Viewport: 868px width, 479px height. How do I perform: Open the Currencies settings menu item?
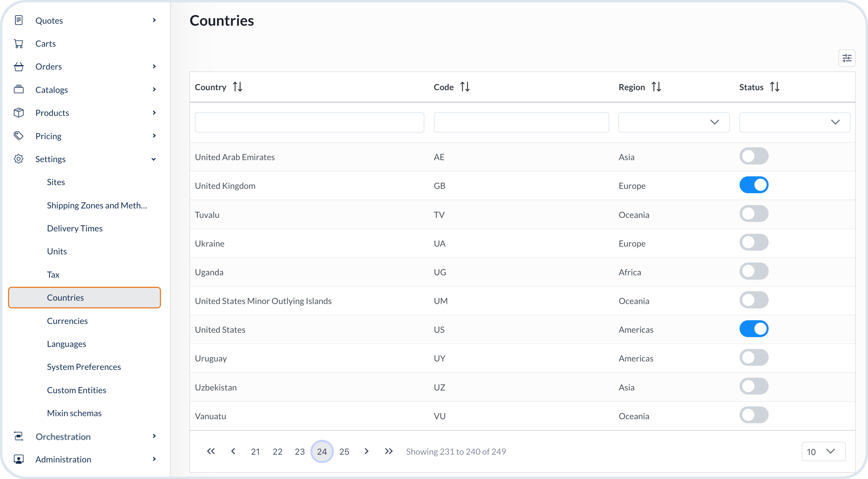coord(67,321)
